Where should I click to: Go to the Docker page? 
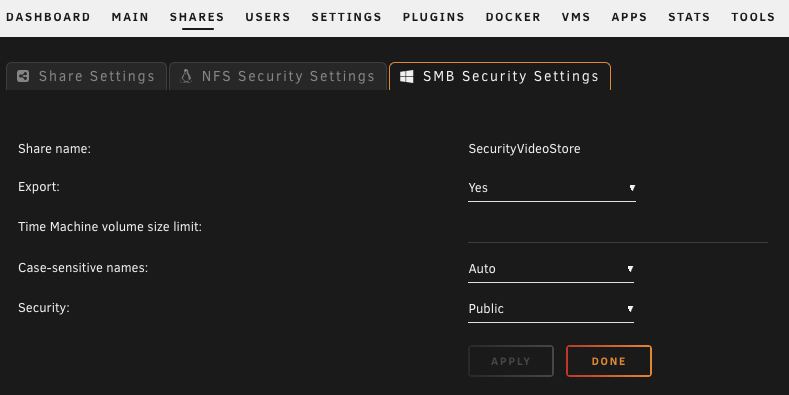click(x=513, y=17)
